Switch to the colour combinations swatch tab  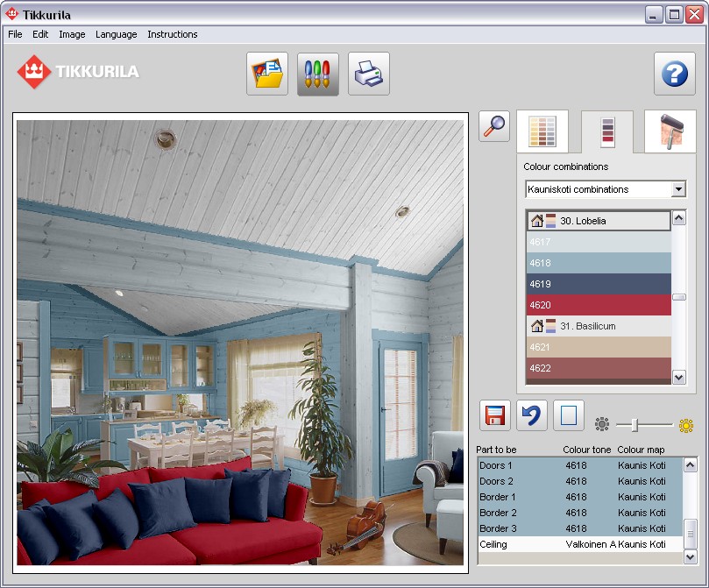pyautogui.click(x=607, y=131)
